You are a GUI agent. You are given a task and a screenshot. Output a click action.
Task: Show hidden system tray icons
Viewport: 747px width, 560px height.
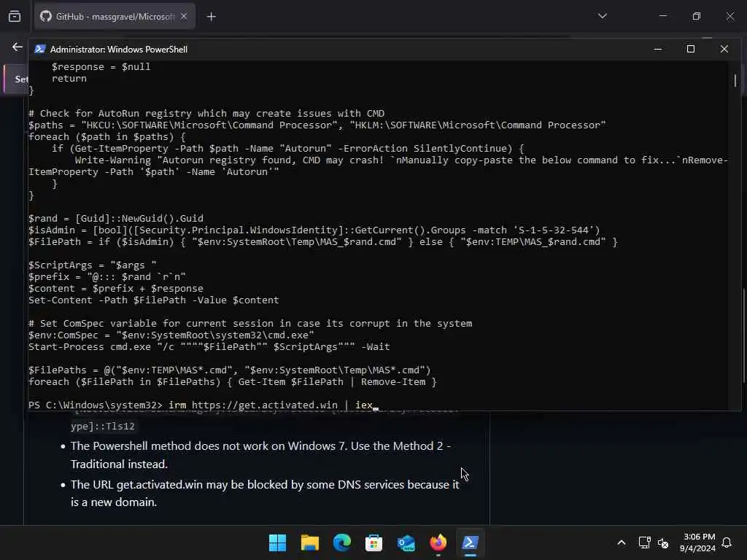[622, 542]
